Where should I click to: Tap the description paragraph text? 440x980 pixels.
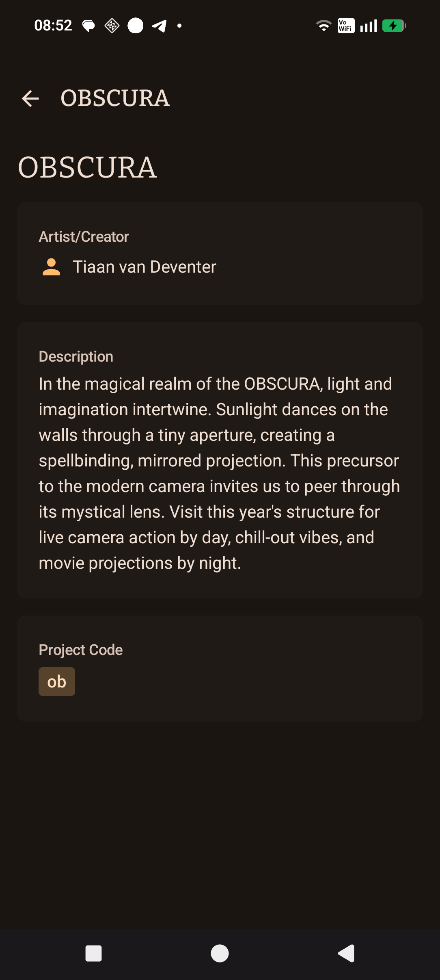pos(219,473)
